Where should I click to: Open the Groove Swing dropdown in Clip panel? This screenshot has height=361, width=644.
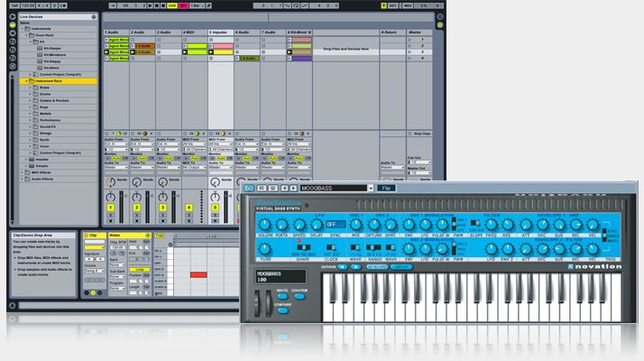95,271
